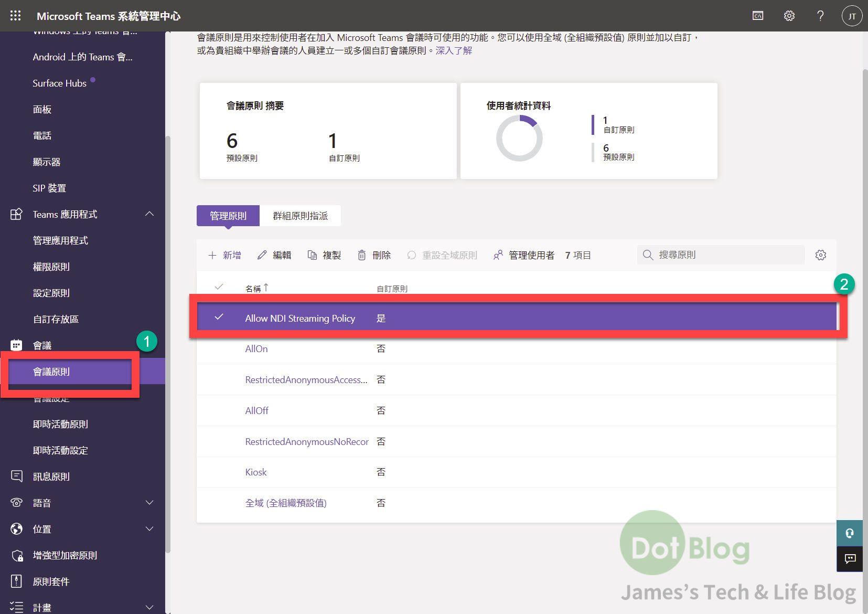Click the 搜尋原則 search field
The width and height of the screenshot is (868, 614).
point(721,255)
